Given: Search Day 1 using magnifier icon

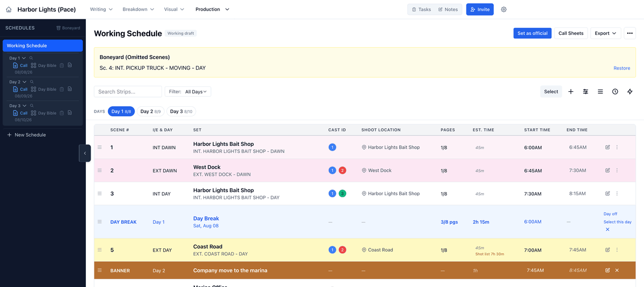Looking at the screenshot, I should 31,58.
